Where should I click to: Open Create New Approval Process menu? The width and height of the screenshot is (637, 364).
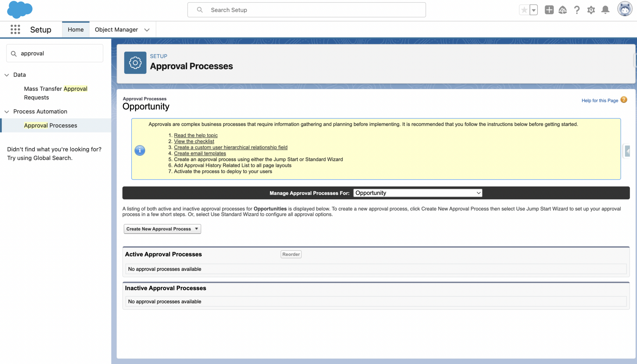[162, 229]
